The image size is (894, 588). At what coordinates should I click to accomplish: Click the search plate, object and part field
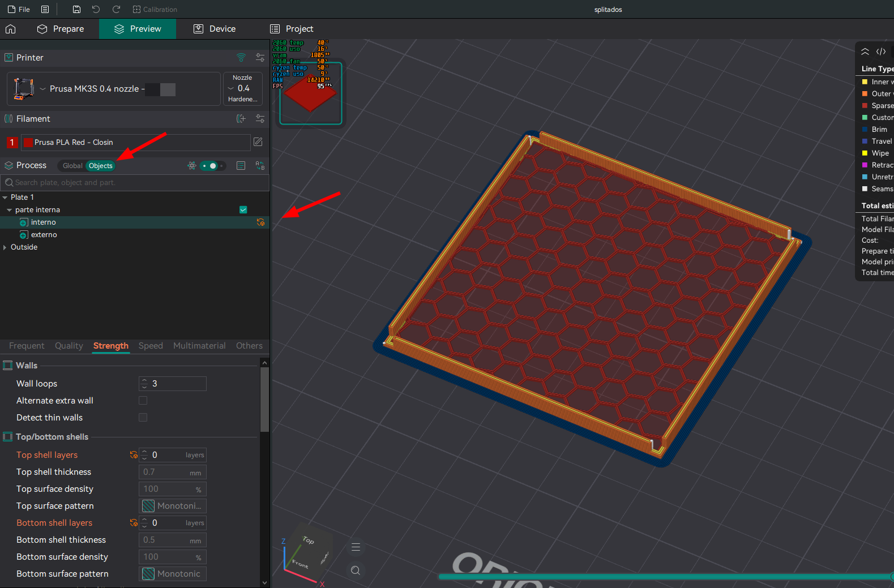click(x=135, y=183)
